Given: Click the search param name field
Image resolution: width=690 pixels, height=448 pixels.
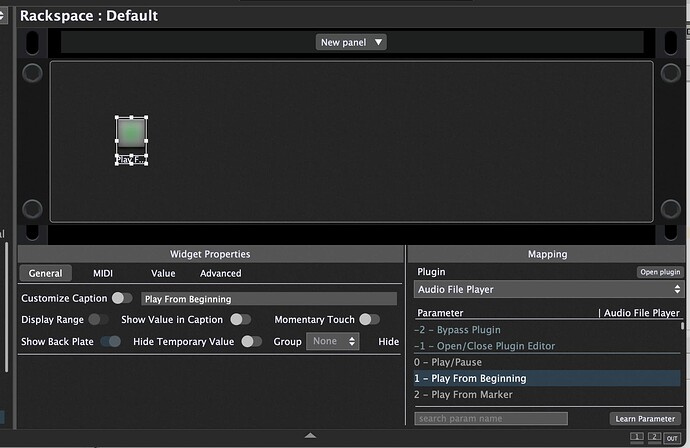Looking at the screenshot, I should [x=491, y=419].
